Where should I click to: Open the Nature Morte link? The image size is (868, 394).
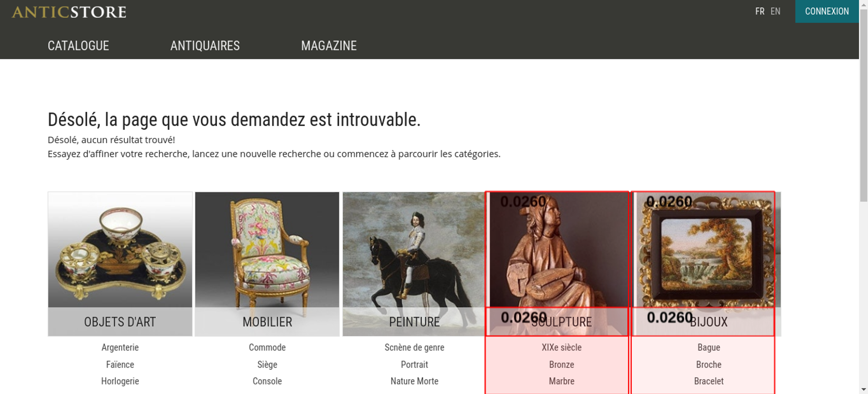[x=414, y=381]
